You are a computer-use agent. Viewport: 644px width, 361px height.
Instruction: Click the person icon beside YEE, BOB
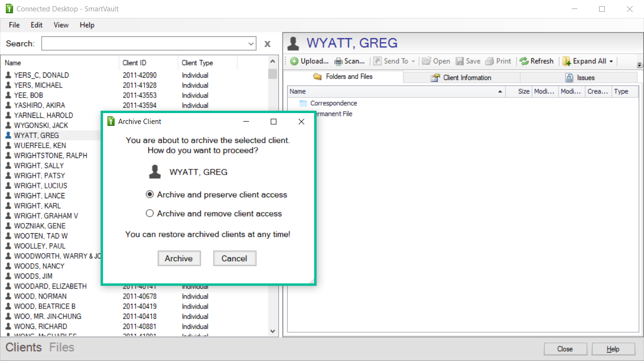click(8, 96)
